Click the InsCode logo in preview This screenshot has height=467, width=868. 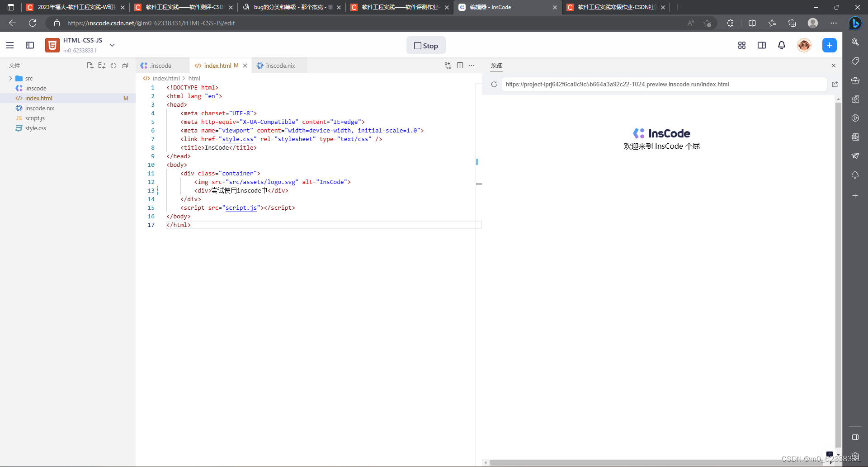[661, 133]
